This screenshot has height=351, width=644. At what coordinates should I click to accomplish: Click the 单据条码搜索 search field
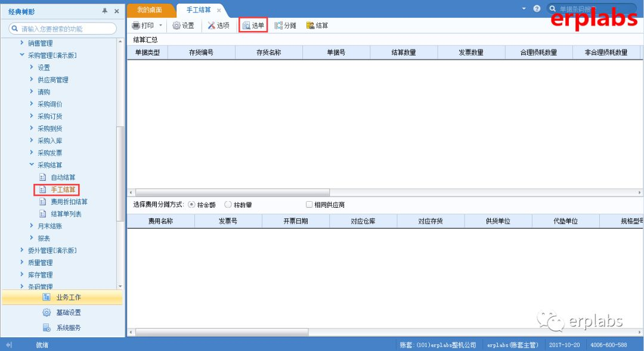pyautogui.click(x=591, y=8)
